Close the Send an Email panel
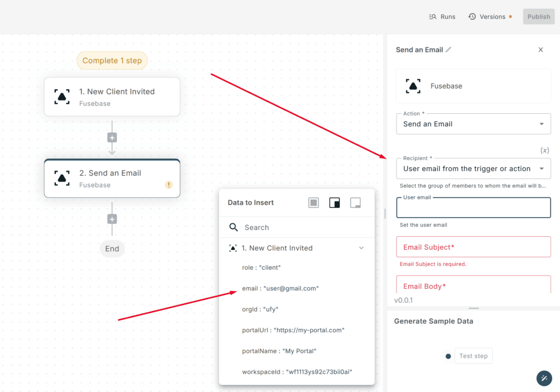 540,50
